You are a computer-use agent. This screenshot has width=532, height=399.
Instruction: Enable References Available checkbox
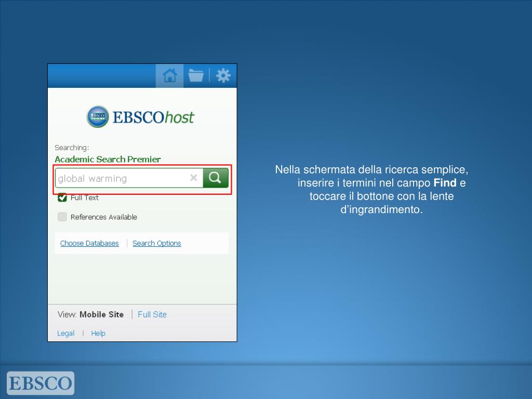coord(62,217)
